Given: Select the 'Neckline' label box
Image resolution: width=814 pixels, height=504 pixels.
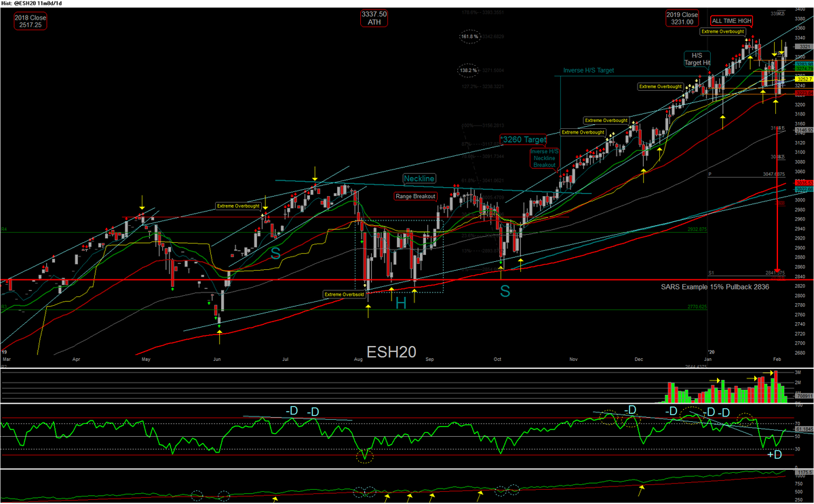Looking at the screenshot, I should tap(419, 179).
